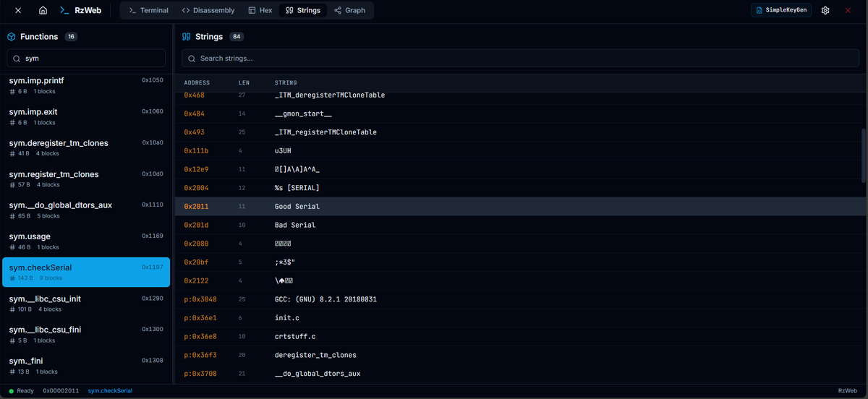Open the Terminal tab
The height and width of the screenshot is (399, 868).
(x=148, y=11)
